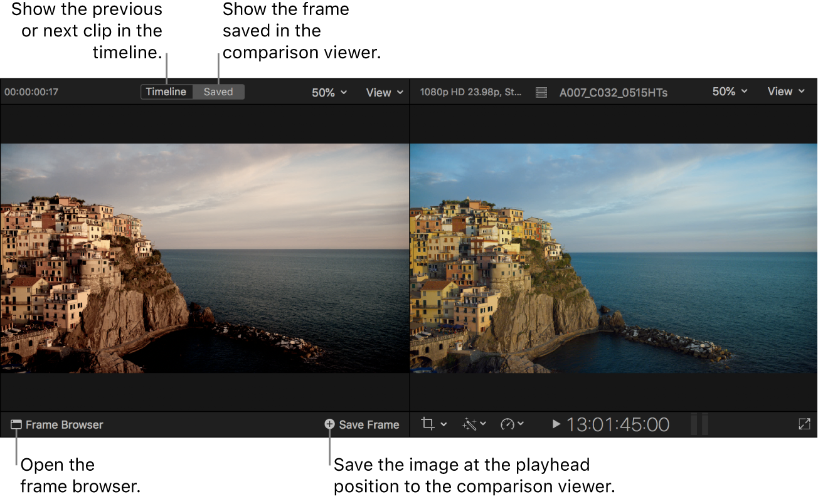The height and width of the screenshot is (504, 818).
Task: Toggle between Timeline and Saved views
Action: (192, 92)
